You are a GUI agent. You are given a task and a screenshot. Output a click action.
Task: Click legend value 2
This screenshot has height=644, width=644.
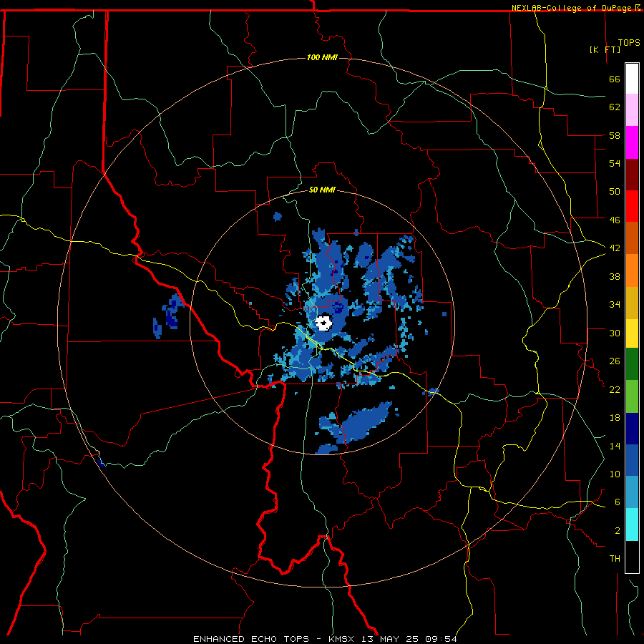[618, 531]
